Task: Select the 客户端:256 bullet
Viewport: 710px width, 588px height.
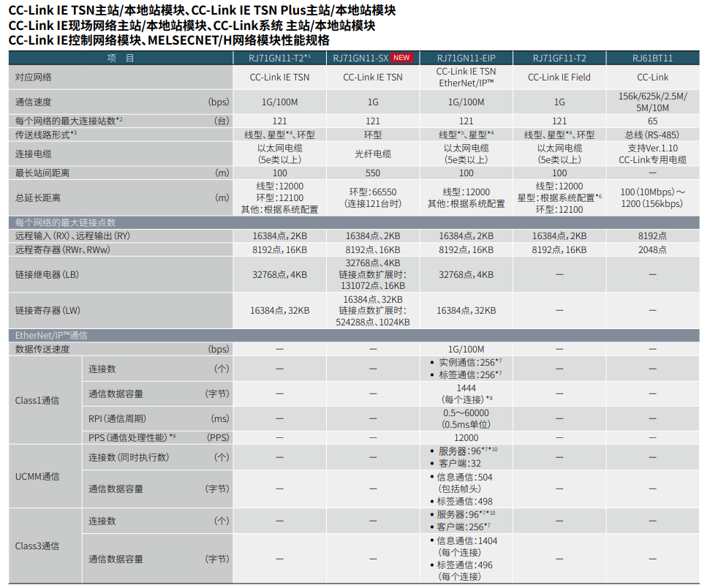Action: coord(460,527)
